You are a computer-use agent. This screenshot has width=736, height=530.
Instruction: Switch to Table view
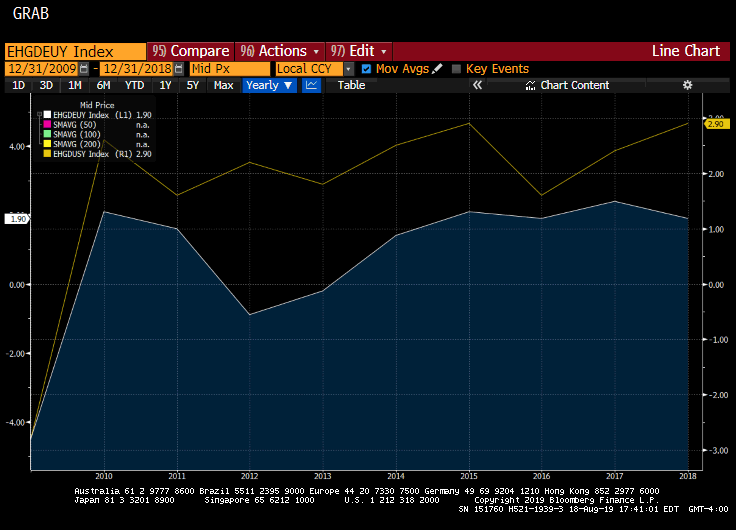[351, 85]
